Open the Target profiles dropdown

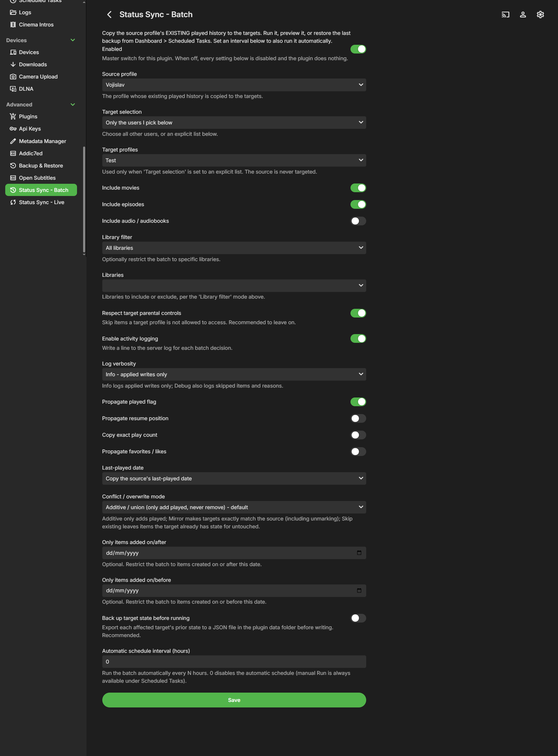tap(234, 161)
